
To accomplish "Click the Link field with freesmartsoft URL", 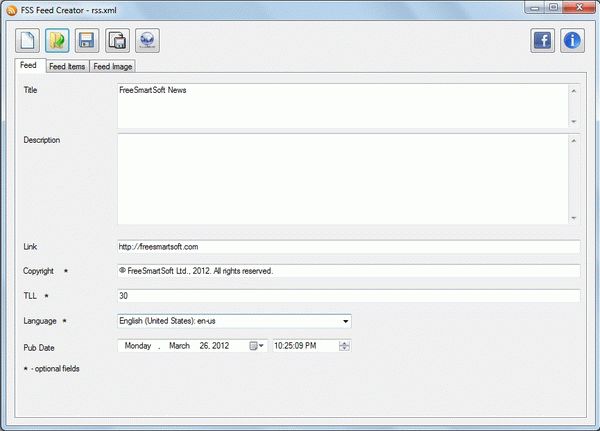I will pos(349,247).
